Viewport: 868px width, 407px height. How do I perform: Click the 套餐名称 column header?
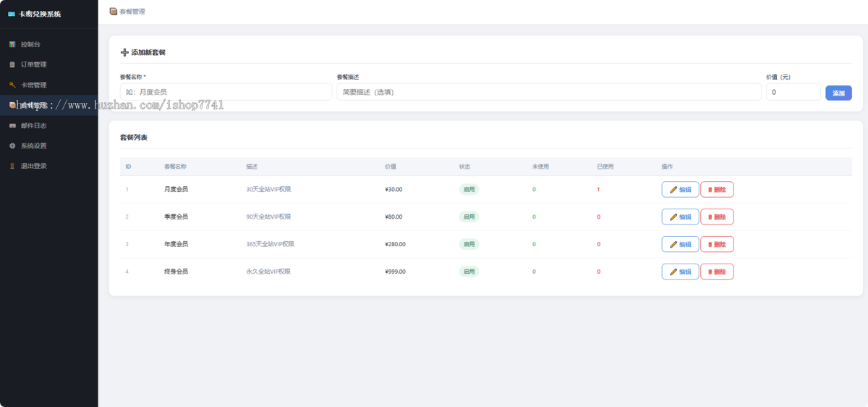tap(175, 167)
